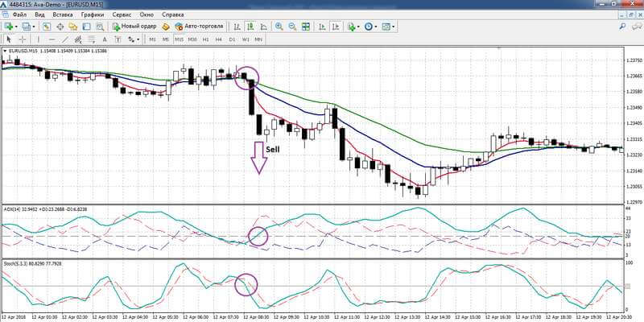
Task: Expand the periodicity clock dropdown arrow
Action: 375,27
